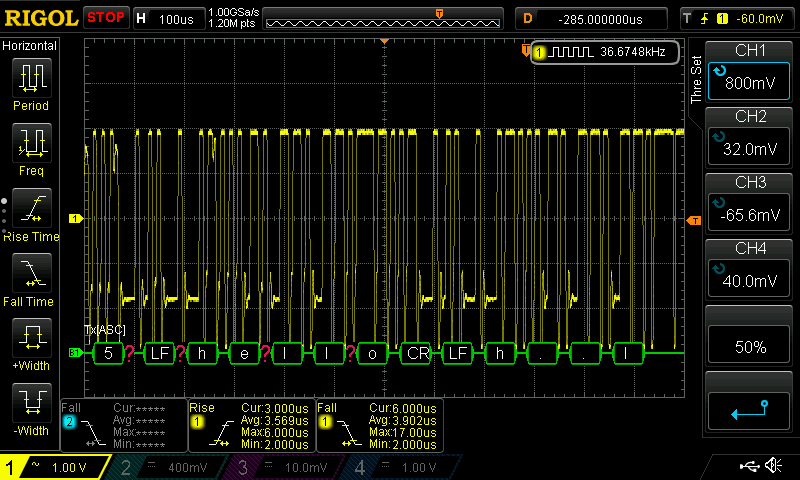Image resolution: width=800 pixels, height=480 pixels.
Task: Click the 50% threshold button
Action: click(x=749, y=345)
